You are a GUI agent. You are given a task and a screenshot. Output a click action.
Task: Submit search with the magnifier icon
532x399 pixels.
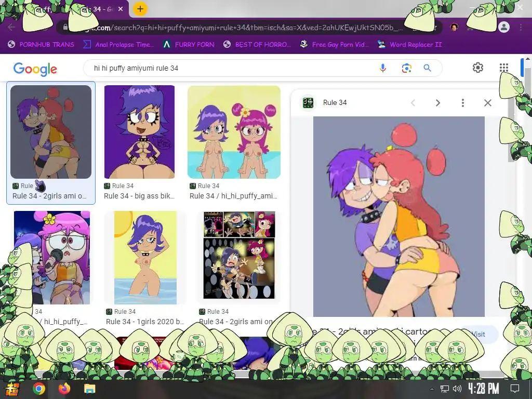click(x=428, y=68)
